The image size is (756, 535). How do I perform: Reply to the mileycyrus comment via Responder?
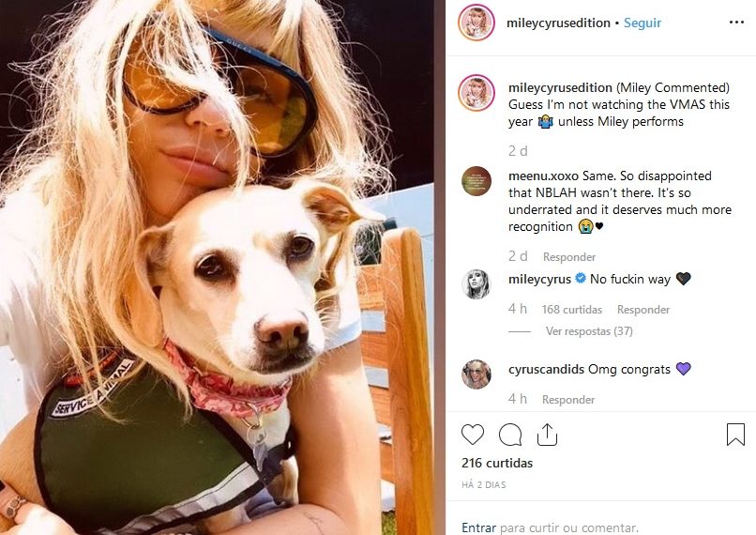coord(643,309)
